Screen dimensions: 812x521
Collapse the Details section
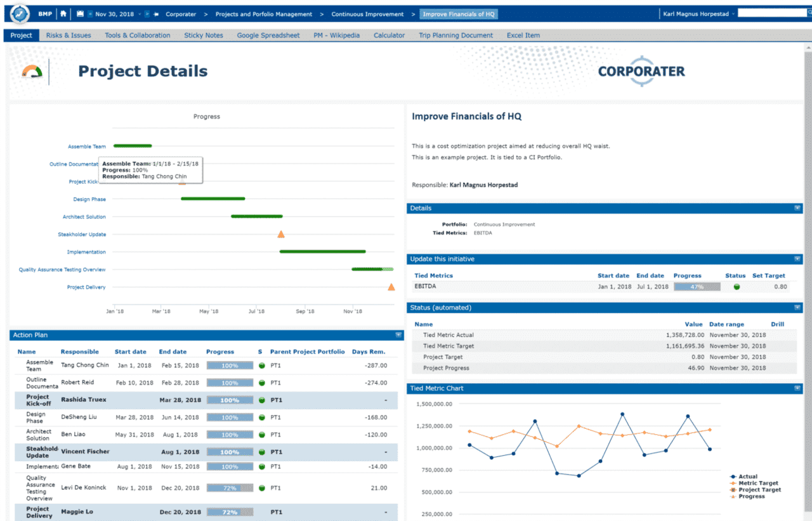(797, 208)
